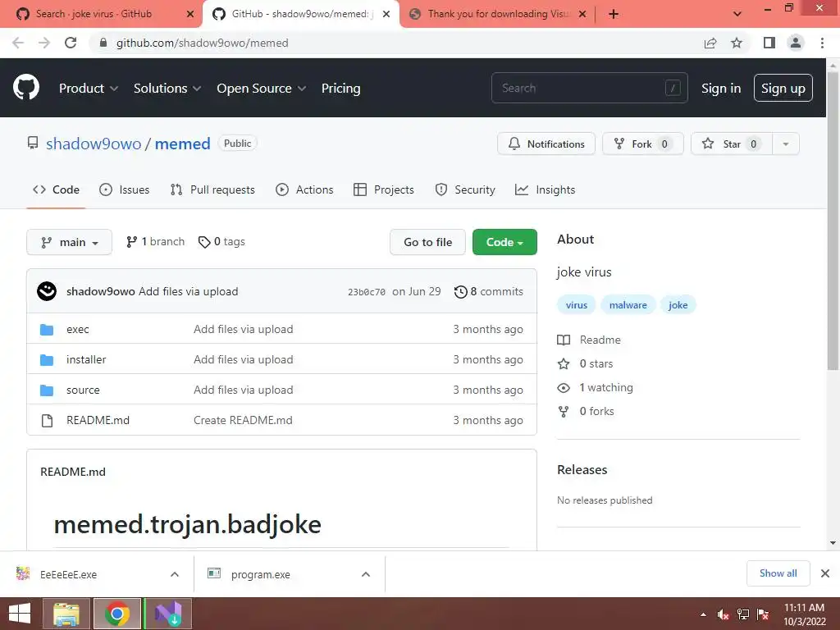
Task: Click the Chrome taskbar icon
Action: tap(117, 614)
